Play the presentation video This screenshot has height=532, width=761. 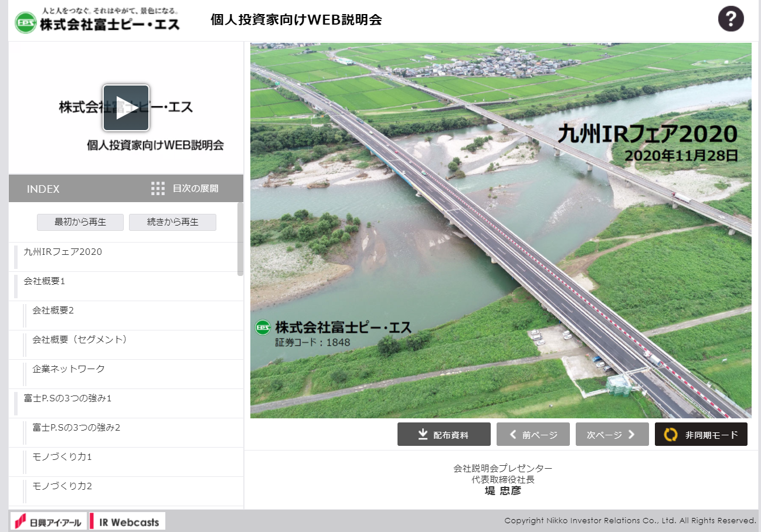pyautogui.click(x=126, y=108)
